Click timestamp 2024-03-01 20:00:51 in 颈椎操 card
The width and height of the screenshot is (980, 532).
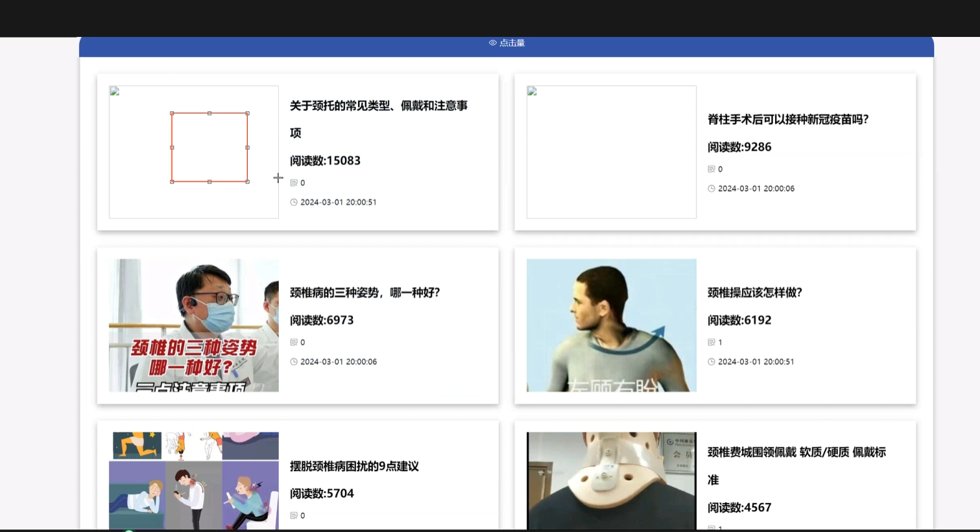click(756, 362)
